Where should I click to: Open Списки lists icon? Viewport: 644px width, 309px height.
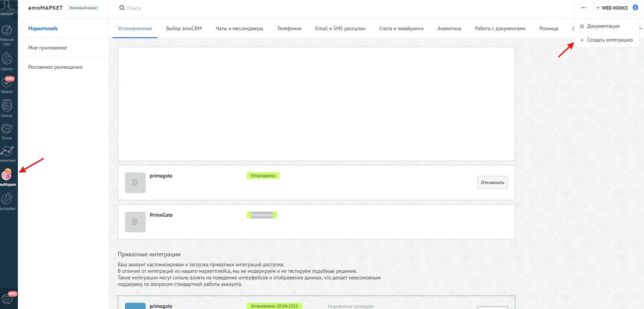coord(7,106)
